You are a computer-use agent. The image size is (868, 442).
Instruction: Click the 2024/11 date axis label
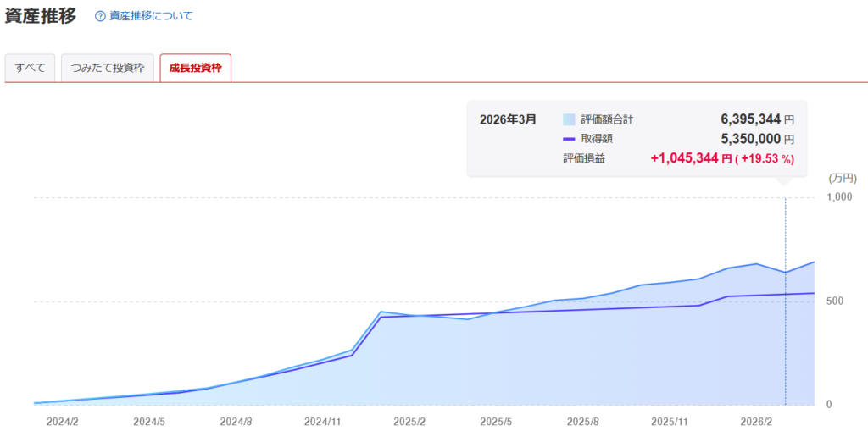[x=323, y=421]
